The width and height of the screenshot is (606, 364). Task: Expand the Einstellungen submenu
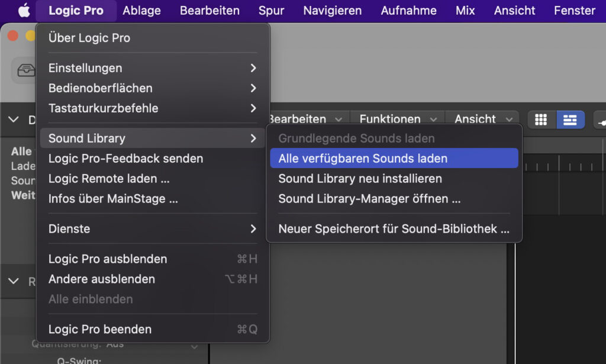tap(153, 68)
